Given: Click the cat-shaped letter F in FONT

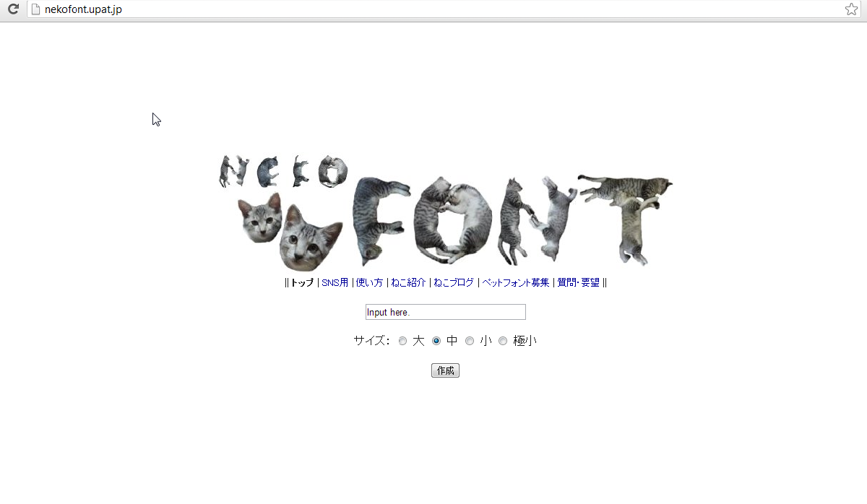Looking at the screenshot, I should pos(379,220).
